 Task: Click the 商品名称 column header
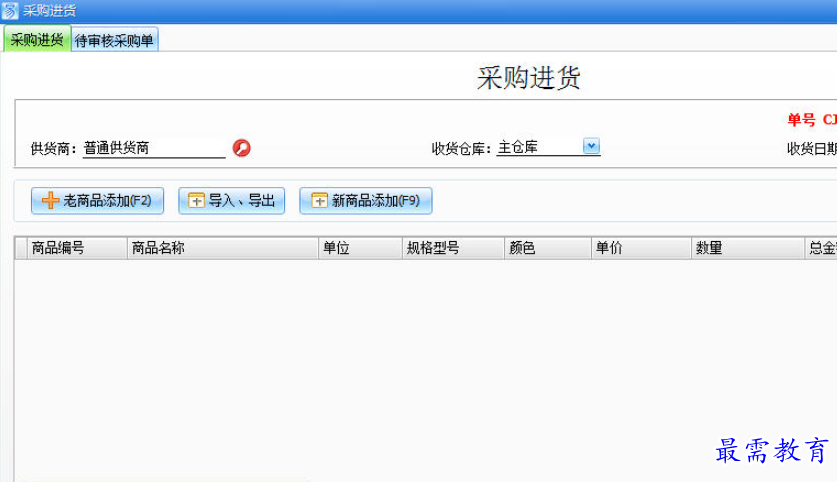(x=223, y=248)
